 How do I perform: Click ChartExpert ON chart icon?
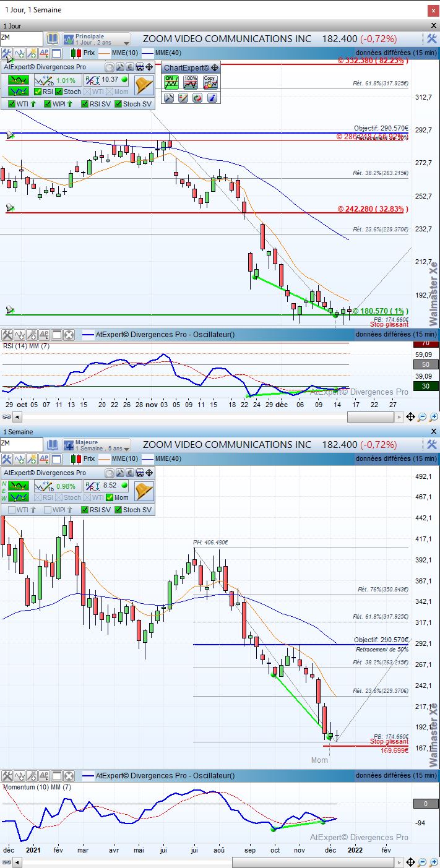(x=171, y=82)
